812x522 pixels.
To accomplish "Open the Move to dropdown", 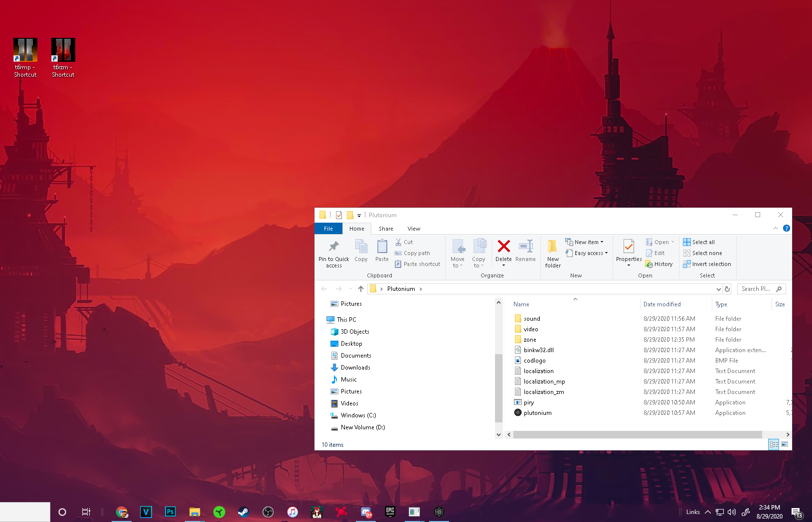I will (458, 254).
